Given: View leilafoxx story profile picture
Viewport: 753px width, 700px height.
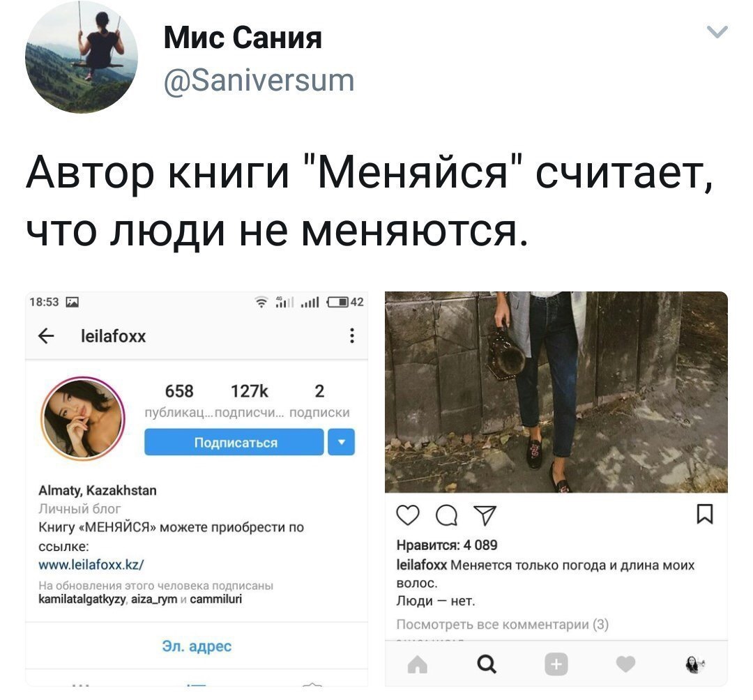Looking at the screenshot, I should 83,418.
